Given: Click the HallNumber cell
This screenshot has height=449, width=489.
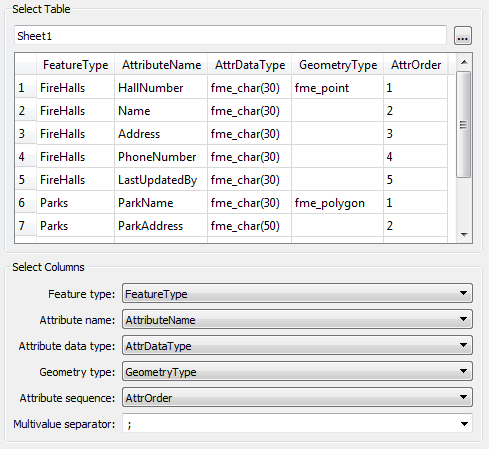Looking at the screenshot, I should [x=161, y=88].
